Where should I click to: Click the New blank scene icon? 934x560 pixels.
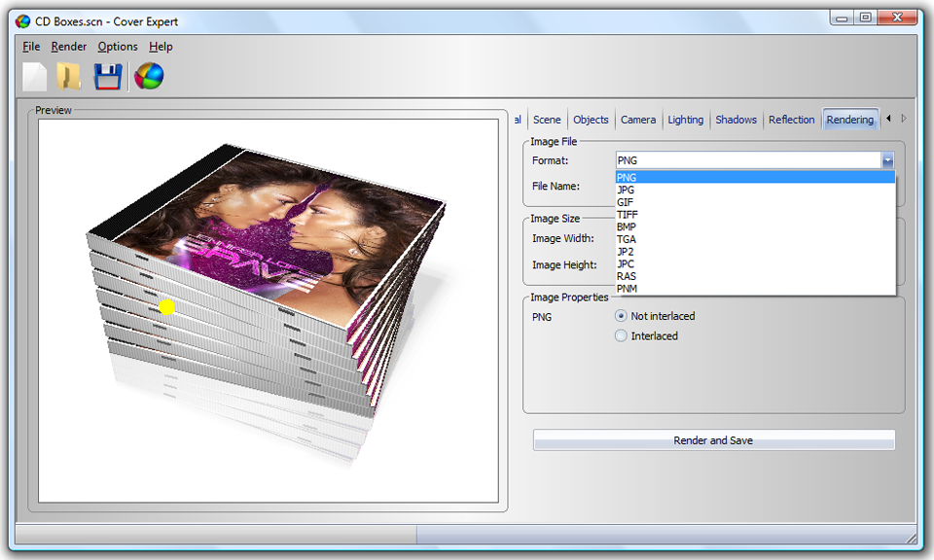coord(35,76)
